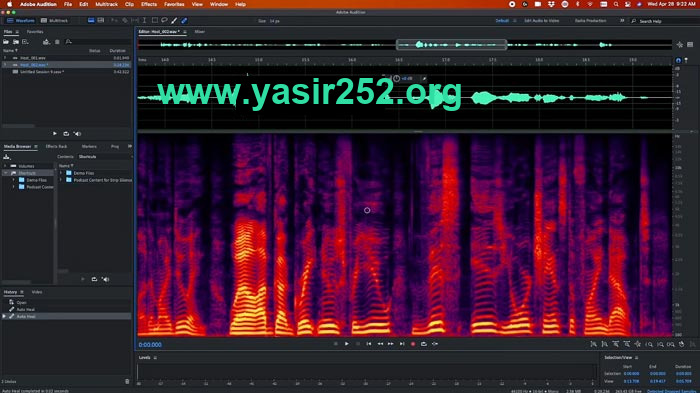
Task: Click the History panel trash icon
Action: tap(127, 381)
